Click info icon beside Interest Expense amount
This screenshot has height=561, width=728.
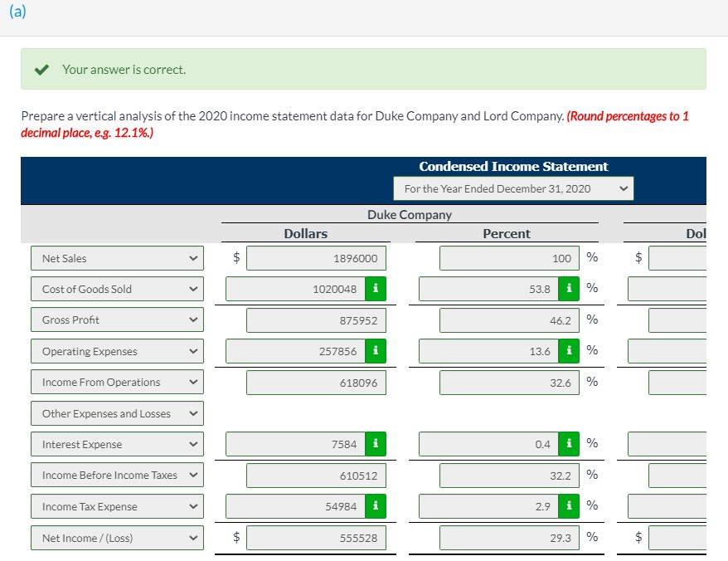[375, 444]
